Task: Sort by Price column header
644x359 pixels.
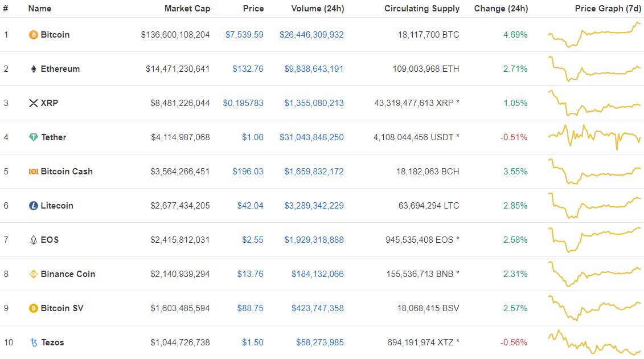Action: pos(253,8)
